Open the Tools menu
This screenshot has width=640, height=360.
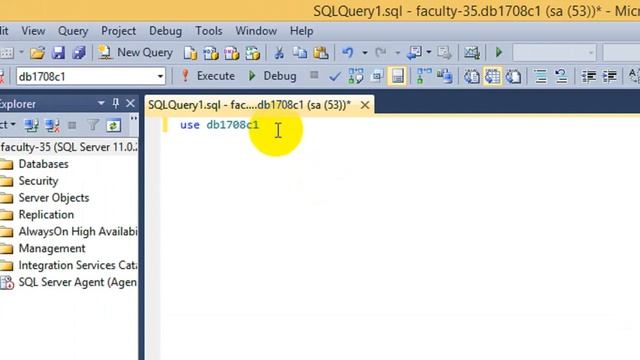coord(209,31)
